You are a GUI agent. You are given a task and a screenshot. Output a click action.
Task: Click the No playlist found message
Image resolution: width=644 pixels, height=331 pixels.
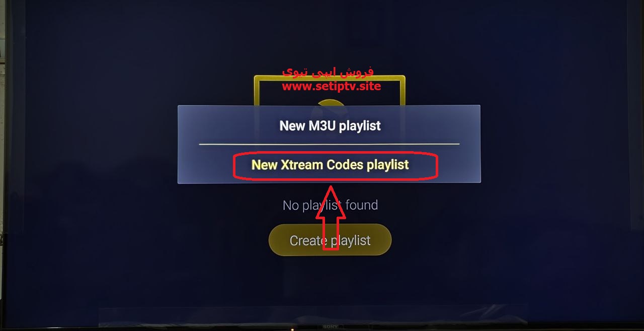pos(330,205)
